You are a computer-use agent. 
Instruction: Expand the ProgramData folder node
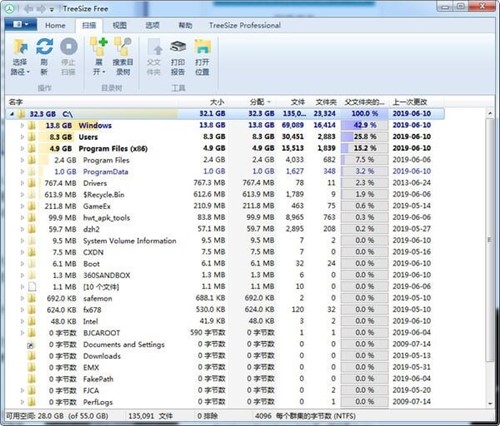coord(22,172)
